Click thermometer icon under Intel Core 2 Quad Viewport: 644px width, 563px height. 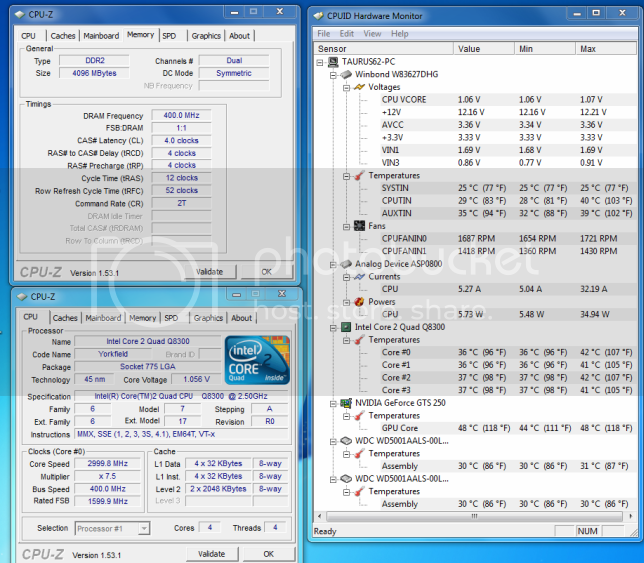tap(359, 340)
